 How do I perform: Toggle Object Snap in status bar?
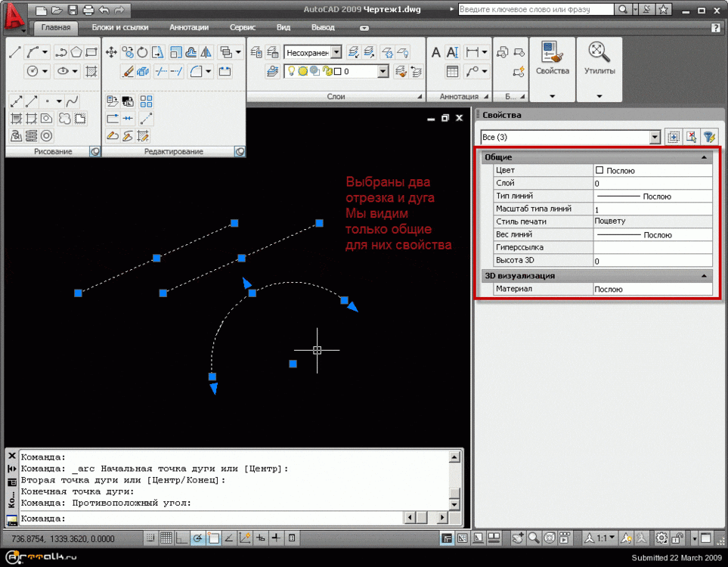(214, 538)
